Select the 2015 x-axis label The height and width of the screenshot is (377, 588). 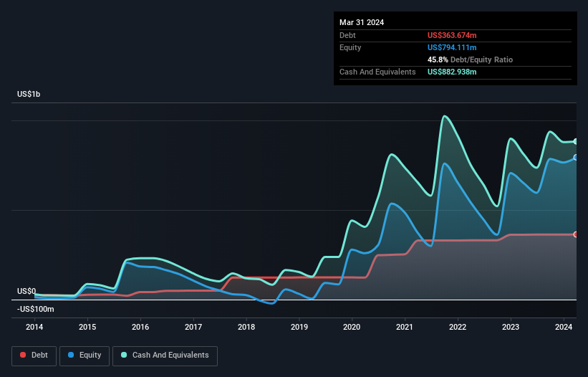coord(87,327)
